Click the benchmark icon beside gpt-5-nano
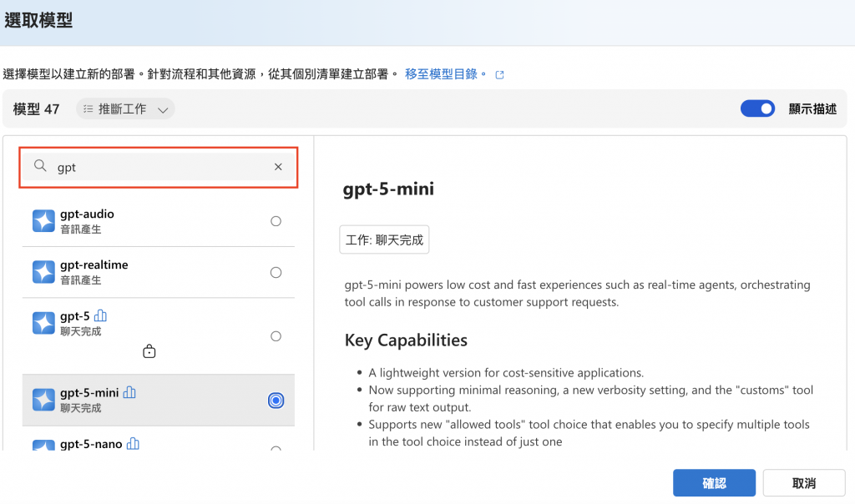This screenshot has height=504, width=855. coord(133,444)
